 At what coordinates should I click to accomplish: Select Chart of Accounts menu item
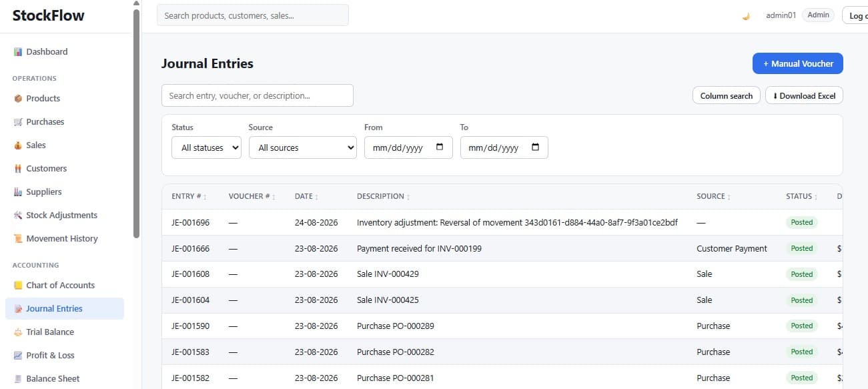click(65, 286)
